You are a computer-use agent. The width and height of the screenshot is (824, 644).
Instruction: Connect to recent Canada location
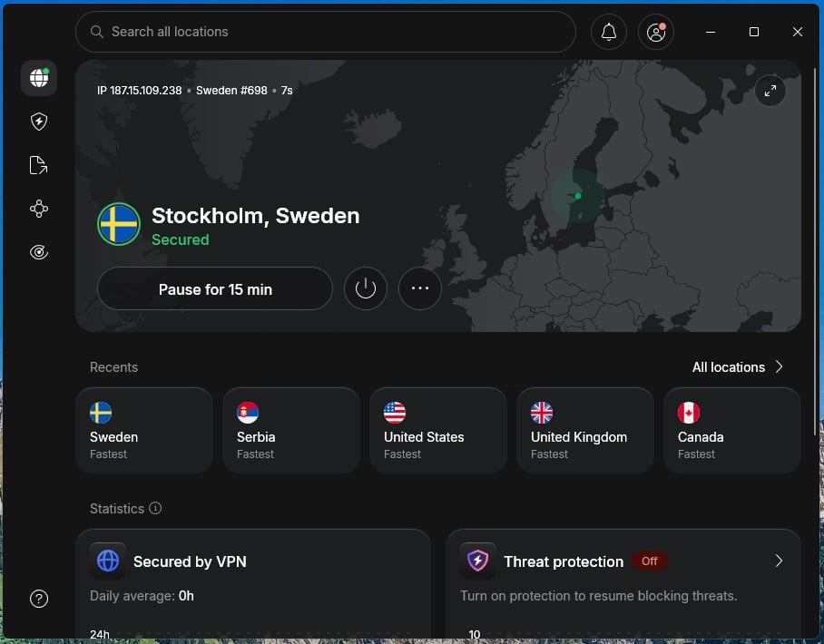pos(732,430)
